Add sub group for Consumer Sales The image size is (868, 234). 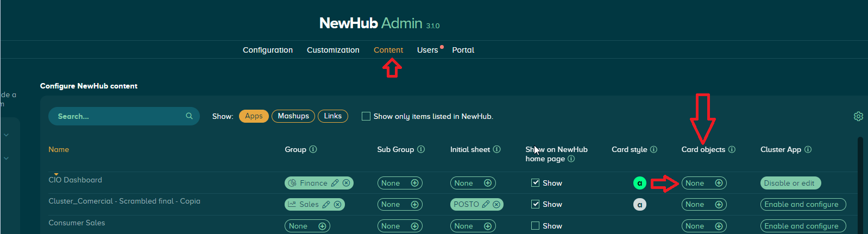click(414, 226)
